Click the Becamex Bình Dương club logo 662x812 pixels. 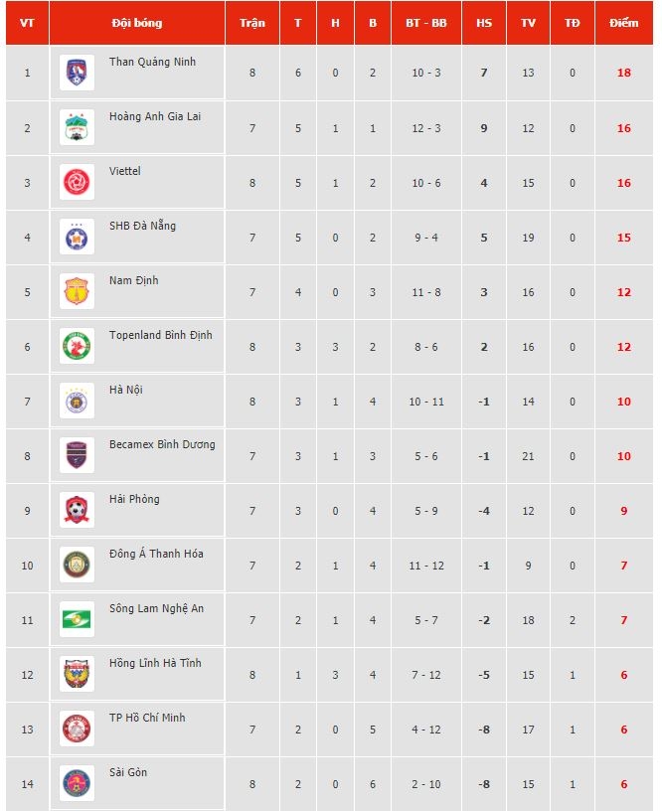coord(77,455)
